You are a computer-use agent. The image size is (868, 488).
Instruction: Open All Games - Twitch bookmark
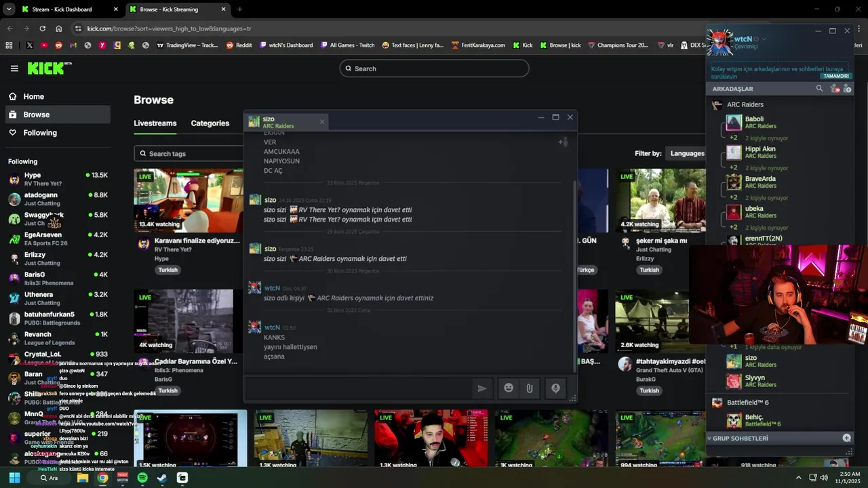347,45
